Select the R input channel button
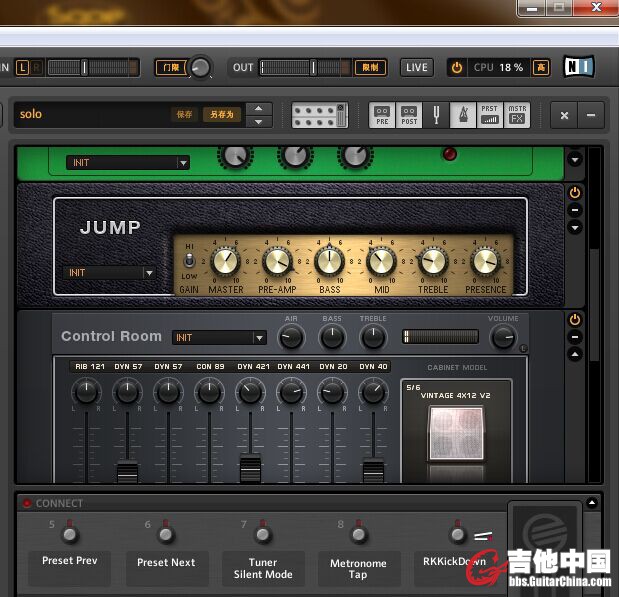Viewport: 619px width, 597px height. point(36,68)
